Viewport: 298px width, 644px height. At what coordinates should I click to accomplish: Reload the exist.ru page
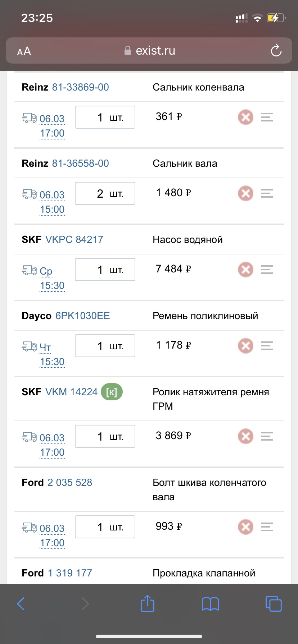[276, 51]
